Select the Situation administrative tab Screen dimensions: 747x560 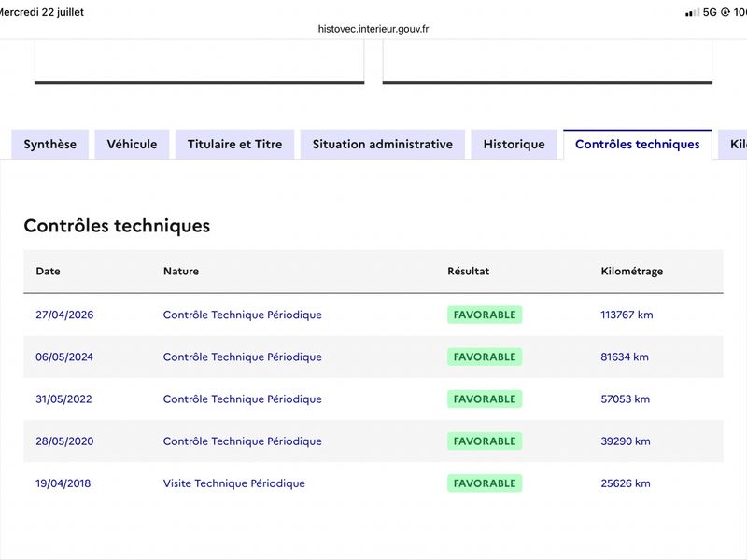pyautogui.click(x=383, y=145)
